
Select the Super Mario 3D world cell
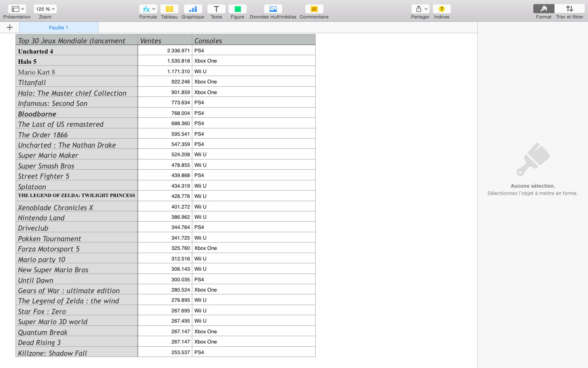click(x=77, y=321)
